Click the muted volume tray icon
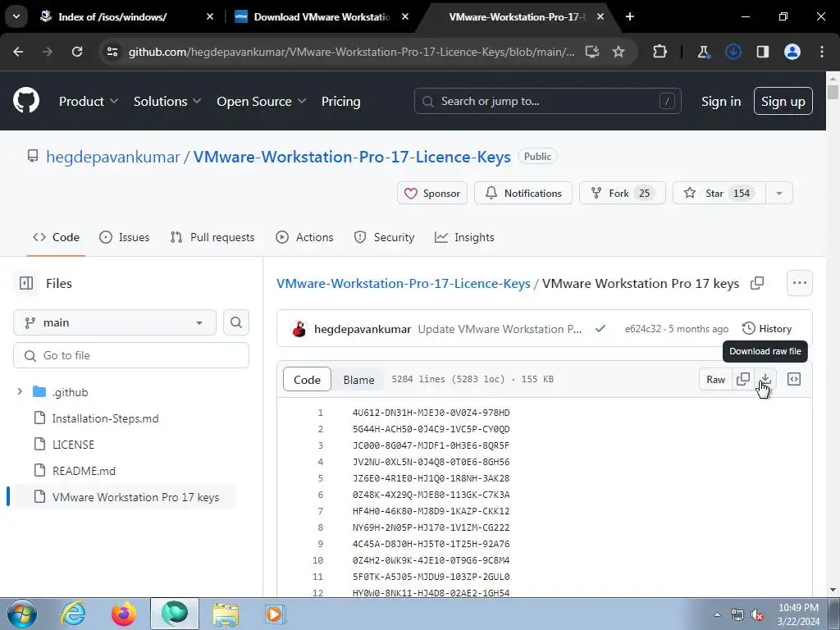840x630 pixels. coord(757,614)
